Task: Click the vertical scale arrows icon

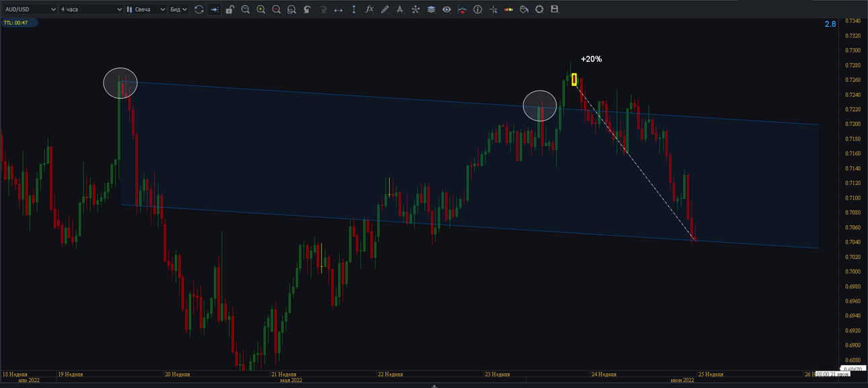Action: (354, 9)
